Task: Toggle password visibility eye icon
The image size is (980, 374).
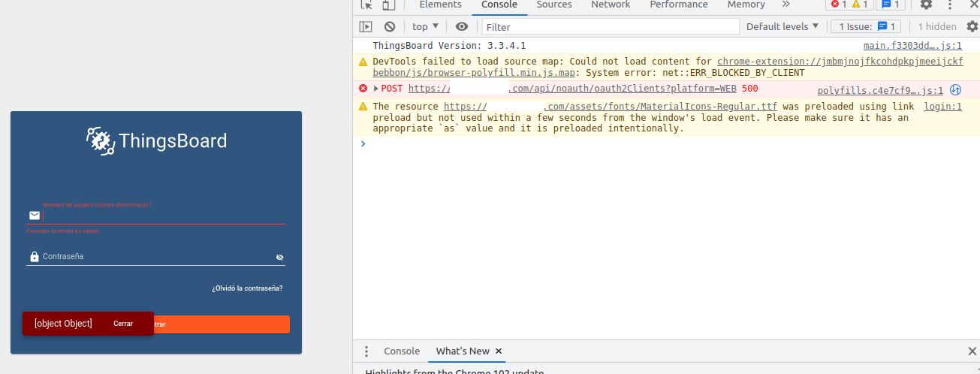Action: pos(279,257)
